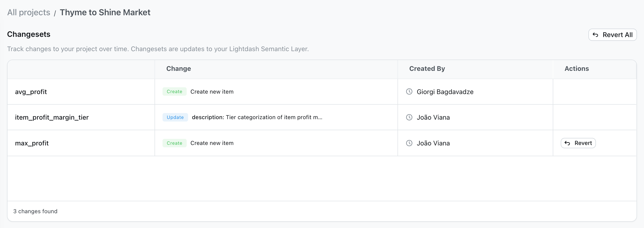Click the blue Update badge on item_profit_margin_tier
This screenshot has height=228, width=644.
175,117
